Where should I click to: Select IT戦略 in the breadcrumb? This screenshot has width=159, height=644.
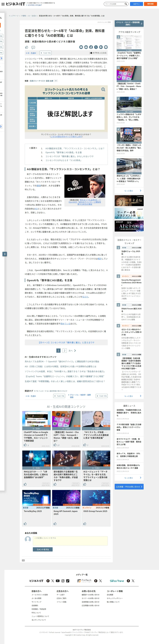point(23,16)
